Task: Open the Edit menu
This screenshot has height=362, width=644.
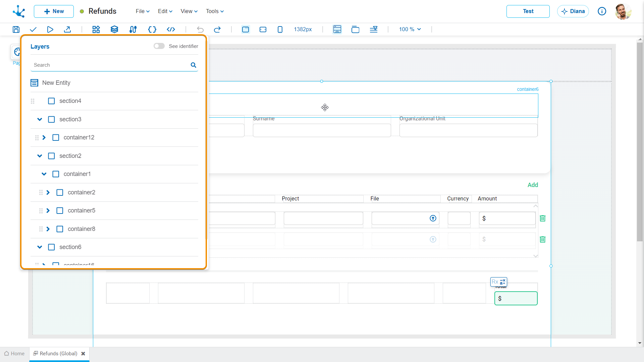Action: [165, 11]
